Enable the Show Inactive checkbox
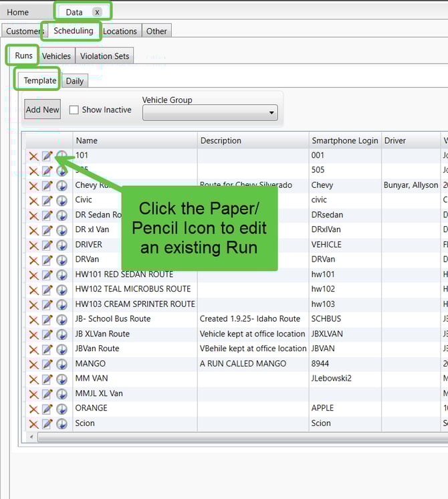The width and height of the screenshot is (448, 499). click(x=74, y=110)
